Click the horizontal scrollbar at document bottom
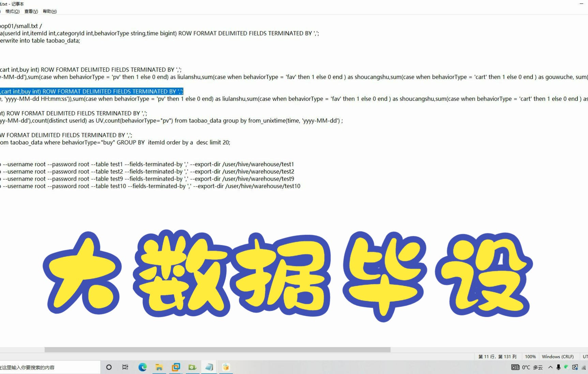Screen dimensions: 588x374 pos(218,349)
